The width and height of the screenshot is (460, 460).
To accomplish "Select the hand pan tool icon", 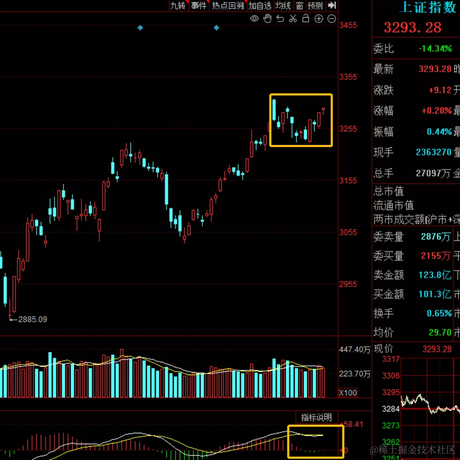I will [x=267, y=19].
